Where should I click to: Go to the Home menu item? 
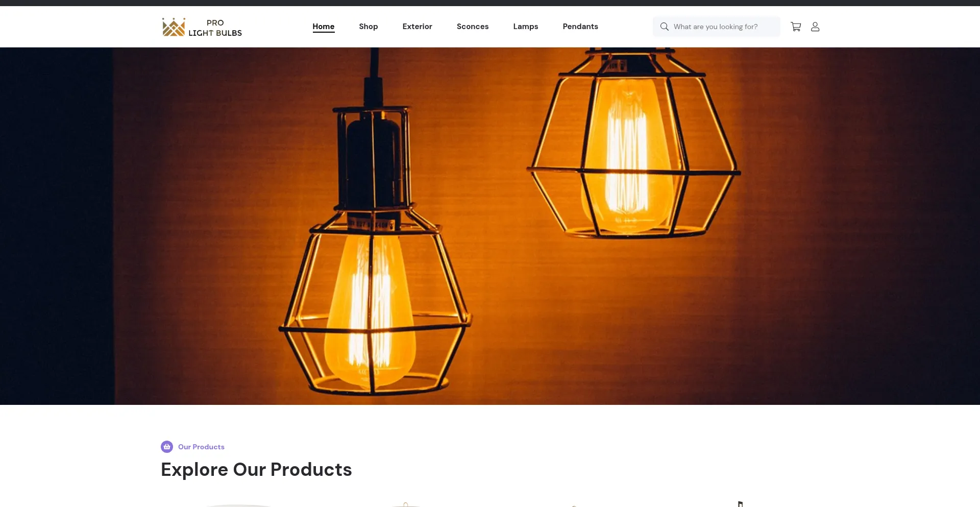tap(324, 27)
